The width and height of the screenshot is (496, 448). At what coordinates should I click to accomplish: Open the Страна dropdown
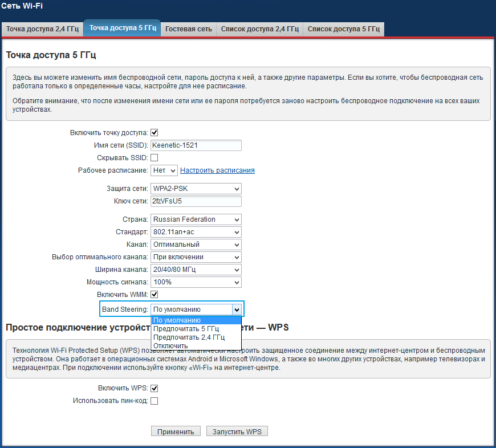(196, 219)
